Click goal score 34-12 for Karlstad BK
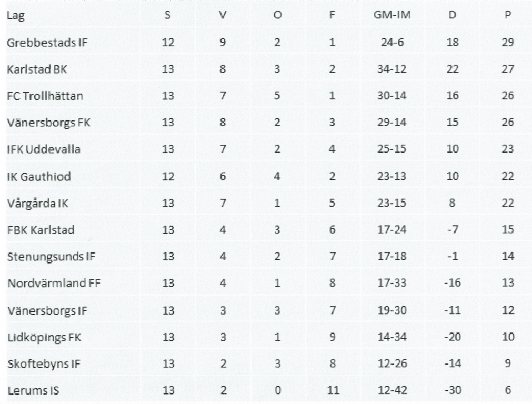This screenshot has height=404, width=532. coord(392,69)
